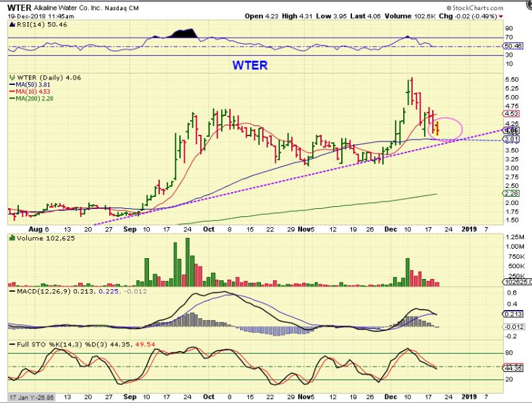Click the Alkaline Water Co. Inc. company name
Viewport: 532px width, 403px height.
(67, 8)
